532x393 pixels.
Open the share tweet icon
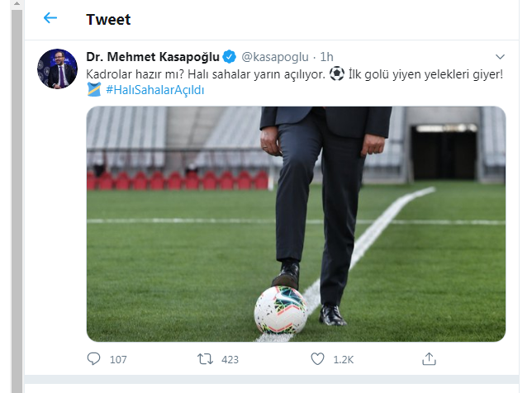coord(429,359)
